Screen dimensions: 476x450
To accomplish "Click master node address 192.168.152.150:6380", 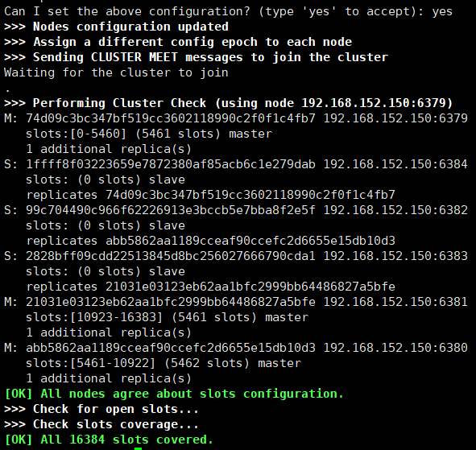I will pyautogui.click(x=395, y=348).
